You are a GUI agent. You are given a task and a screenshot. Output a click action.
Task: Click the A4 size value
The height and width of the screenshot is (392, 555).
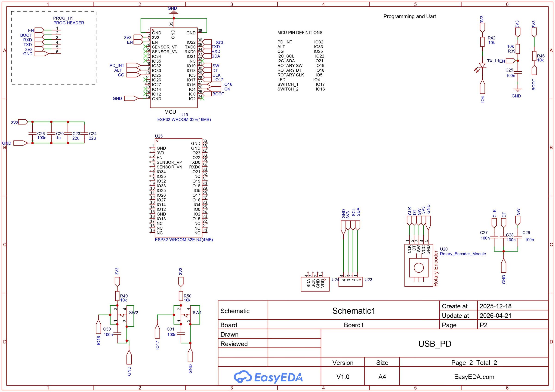coord(382,377)
